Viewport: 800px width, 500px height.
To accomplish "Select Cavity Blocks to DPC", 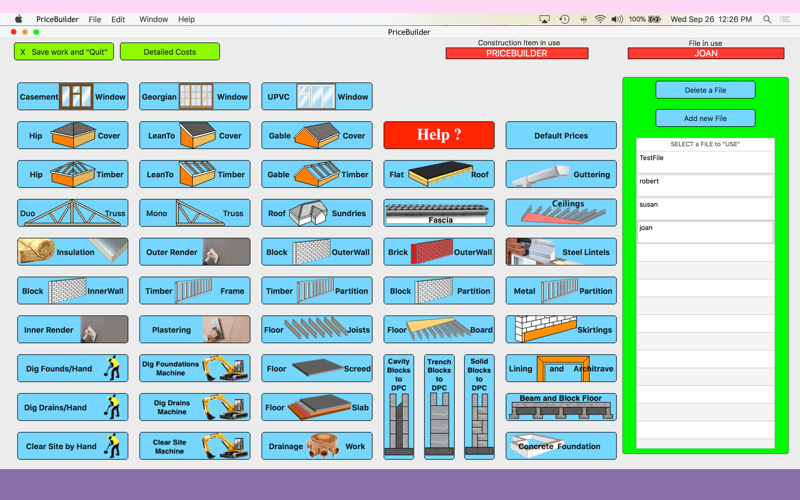I will tap(398, 407).
